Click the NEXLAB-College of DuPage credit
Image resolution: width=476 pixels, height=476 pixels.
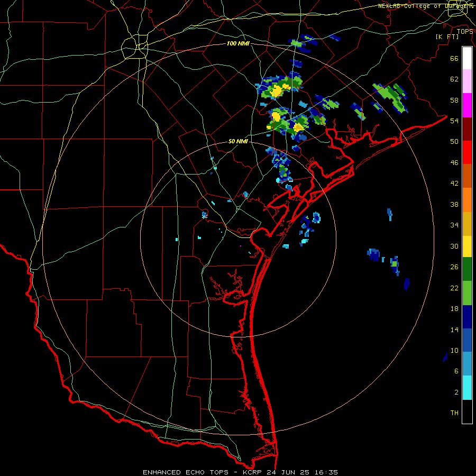click(x=425, y=6)
